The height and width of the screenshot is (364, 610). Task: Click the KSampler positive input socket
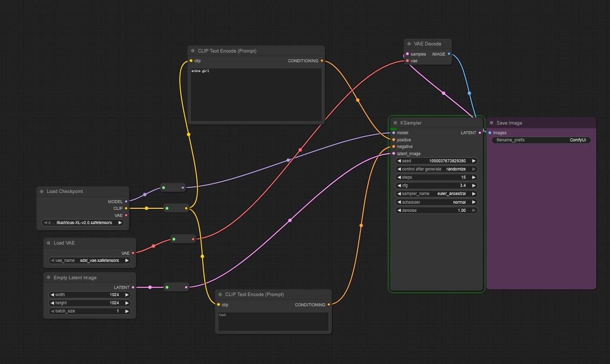click(394, 140)
